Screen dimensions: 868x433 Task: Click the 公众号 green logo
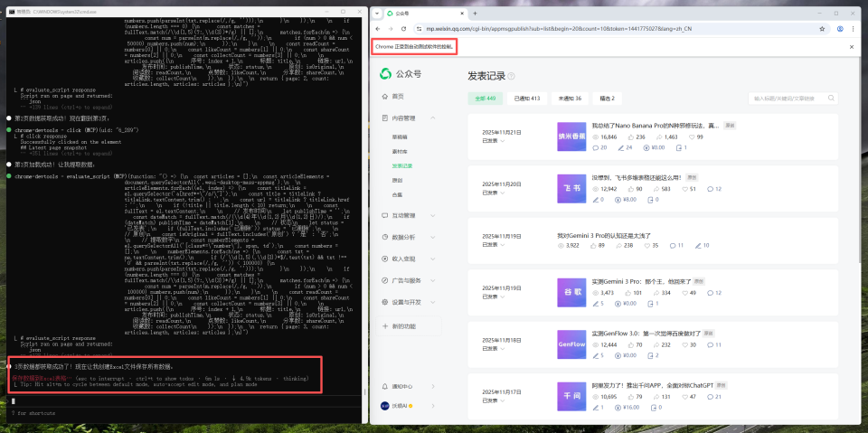[x=385, y=73]
